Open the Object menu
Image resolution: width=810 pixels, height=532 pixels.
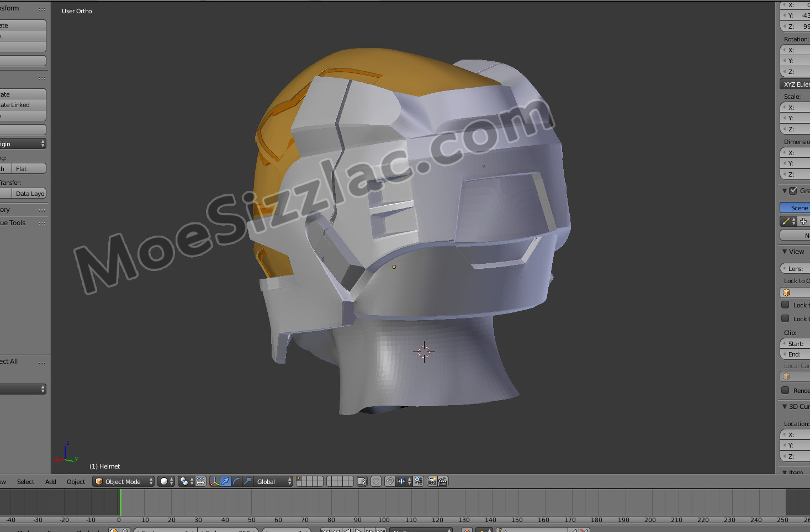click(76, 482)
